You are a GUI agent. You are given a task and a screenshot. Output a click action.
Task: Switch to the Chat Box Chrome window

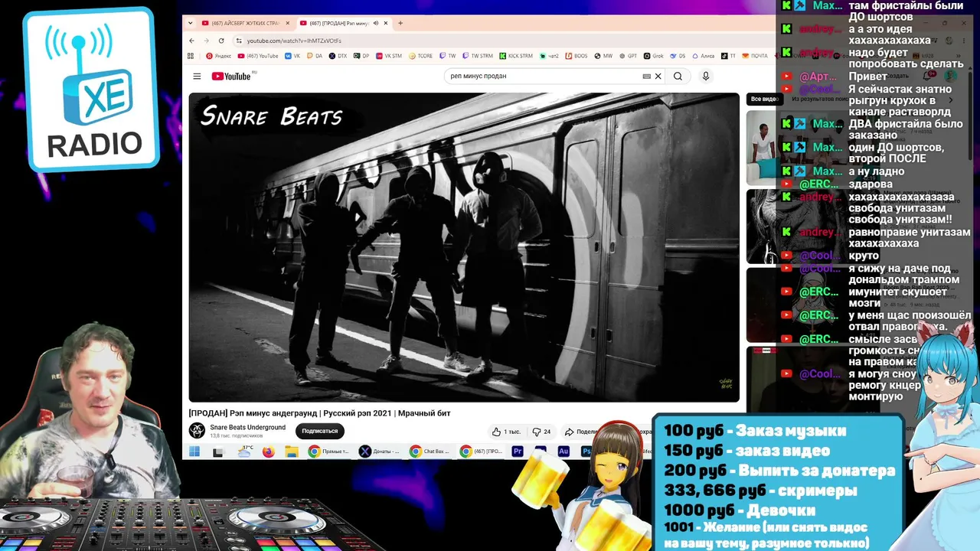coord(430,452)
